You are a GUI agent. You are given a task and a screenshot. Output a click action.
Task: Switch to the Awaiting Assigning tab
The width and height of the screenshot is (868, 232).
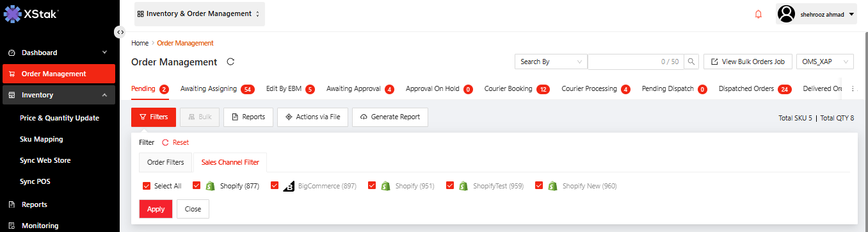(x=209, y=89)
